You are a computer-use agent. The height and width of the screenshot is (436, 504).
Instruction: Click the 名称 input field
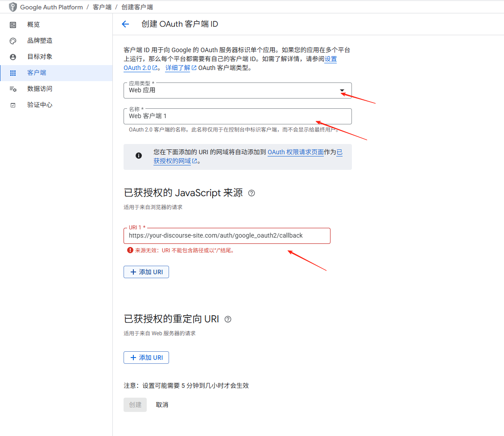pos(238,116)
